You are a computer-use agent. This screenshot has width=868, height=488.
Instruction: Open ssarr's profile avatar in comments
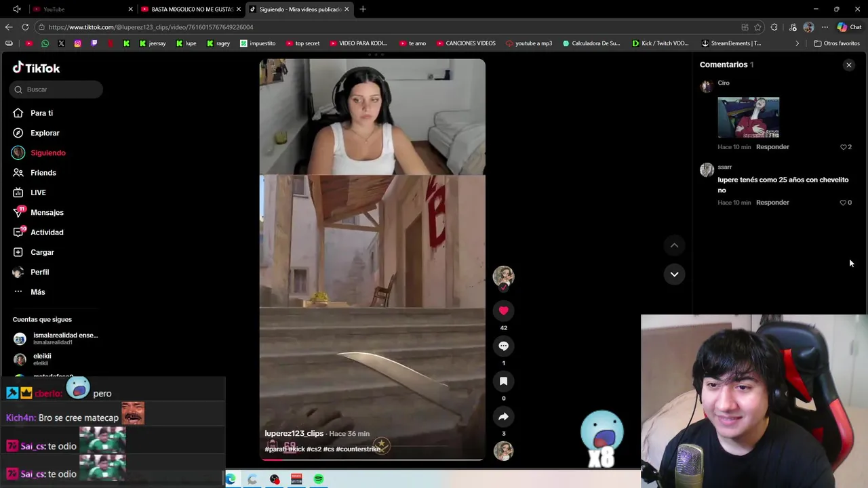coord(707,170)
